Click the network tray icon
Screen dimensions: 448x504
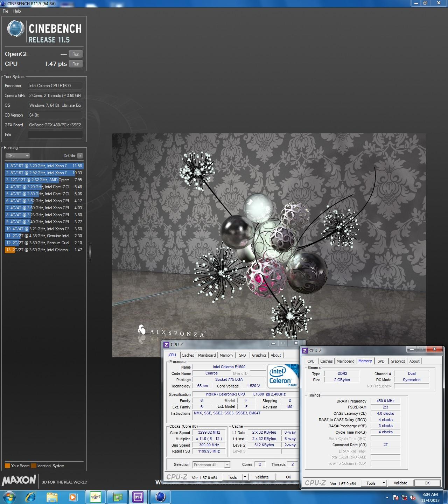pos(404,497)
